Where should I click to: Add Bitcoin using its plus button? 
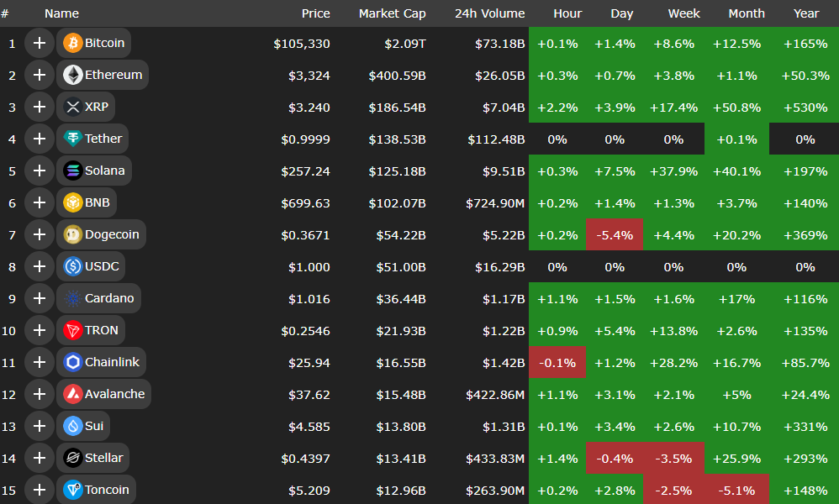(39, 43)
